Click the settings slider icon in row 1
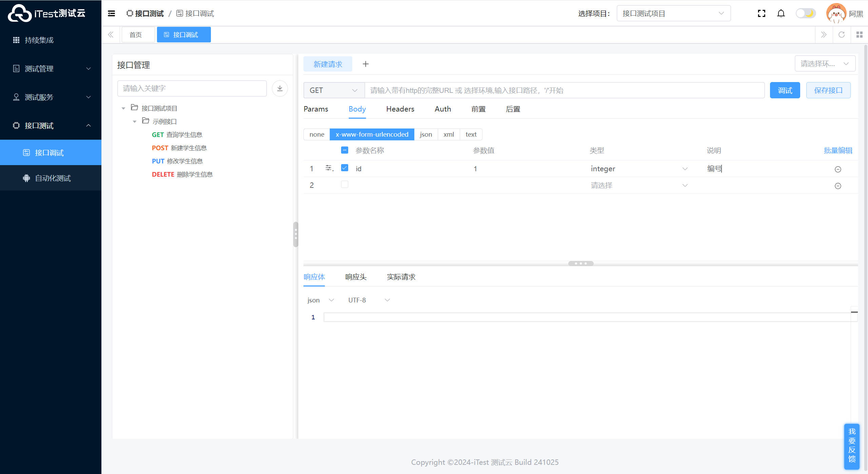 329,168
